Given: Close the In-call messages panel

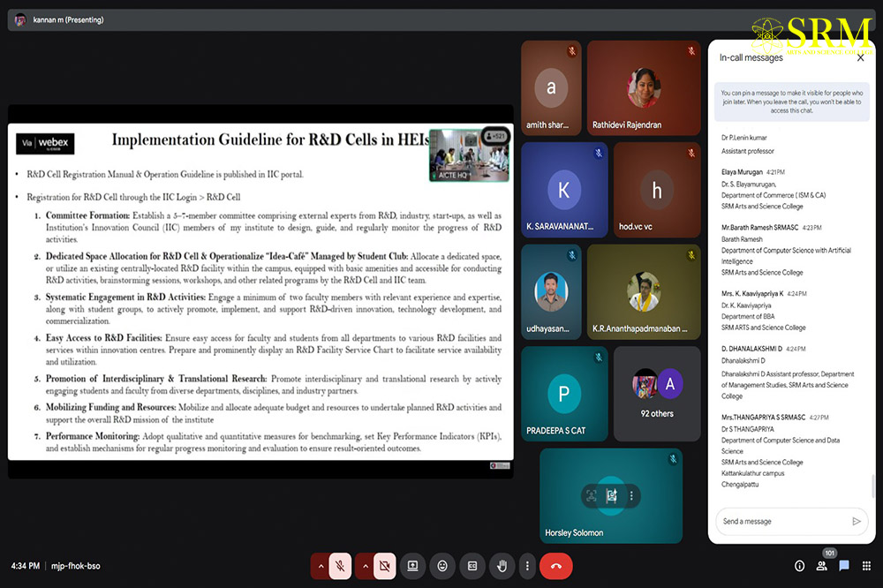Looking at the screenshot, I should 861,58.
